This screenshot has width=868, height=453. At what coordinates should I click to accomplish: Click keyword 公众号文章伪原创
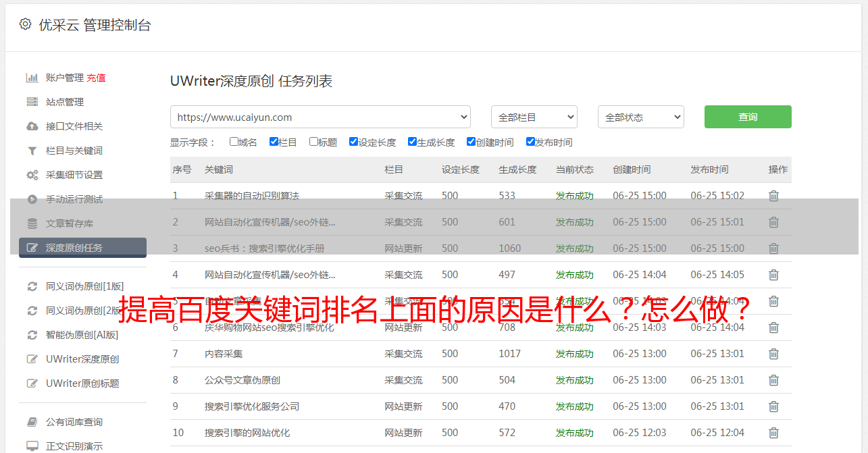click(242, 380)
